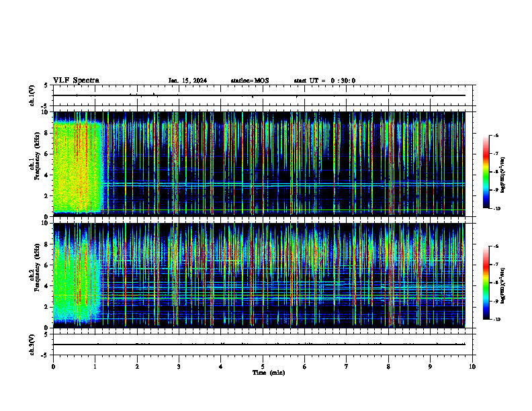Click the ch.3(V) waveform axis label
Viewport: 532px width, 411px height.
point(32,345)
